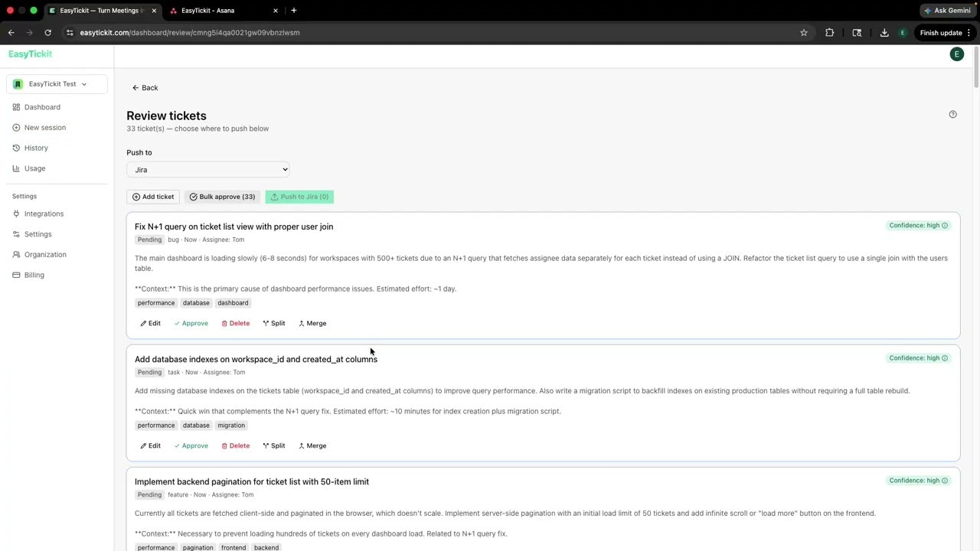This screenshot has height=551, width=980.
Task: Open Dashboard from the sidebar icon
Action: pyautogui.click(x=16, y=107)
